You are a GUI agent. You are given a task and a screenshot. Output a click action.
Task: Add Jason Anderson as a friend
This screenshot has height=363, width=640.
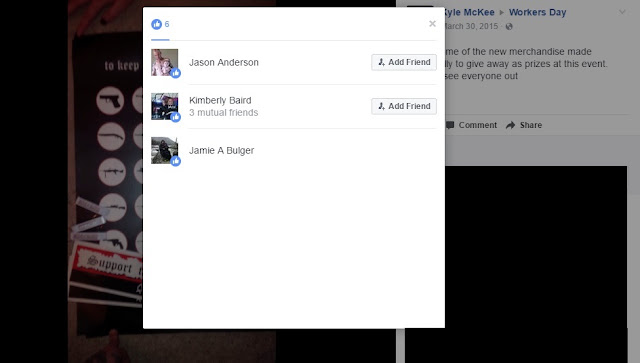pyautogui.click(x=404, y=62)
